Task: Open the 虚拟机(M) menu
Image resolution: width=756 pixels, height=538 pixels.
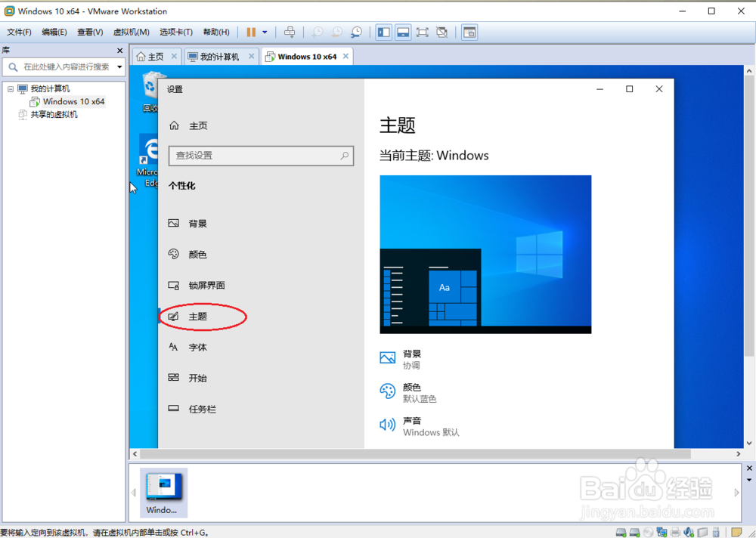Action: coord(131,32)
